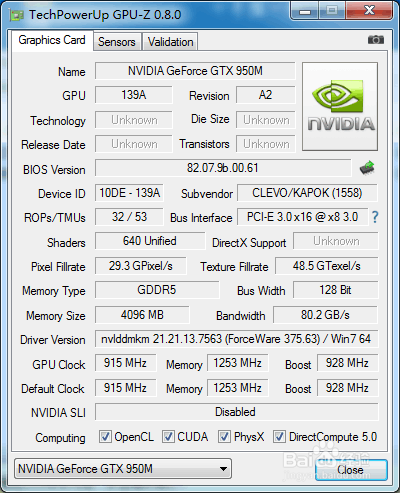Click the Default Clock value 915 MHz
This screenshot has height=493, width=400.
tap(125, 388)
